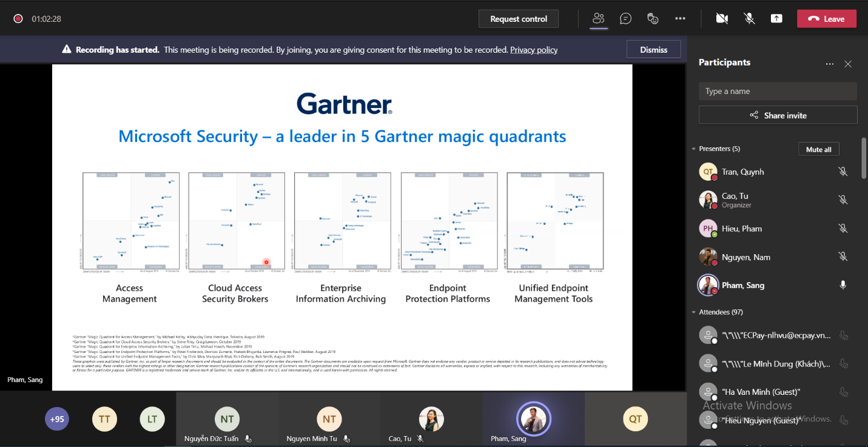Toggle the microphone mute icon in toolbar
The width and height of the screenshot is (868, 447).
[750, 19]
